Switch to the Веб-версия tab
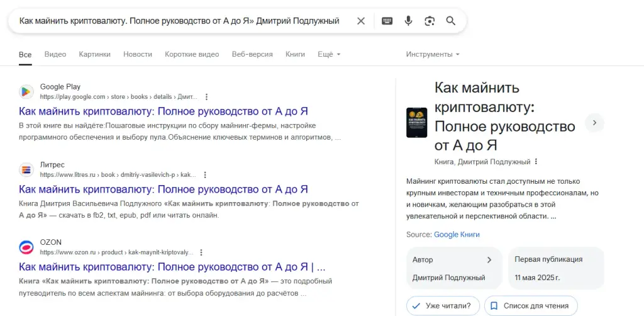This screenshot has height=316, width=644. [x=252, y=54]
